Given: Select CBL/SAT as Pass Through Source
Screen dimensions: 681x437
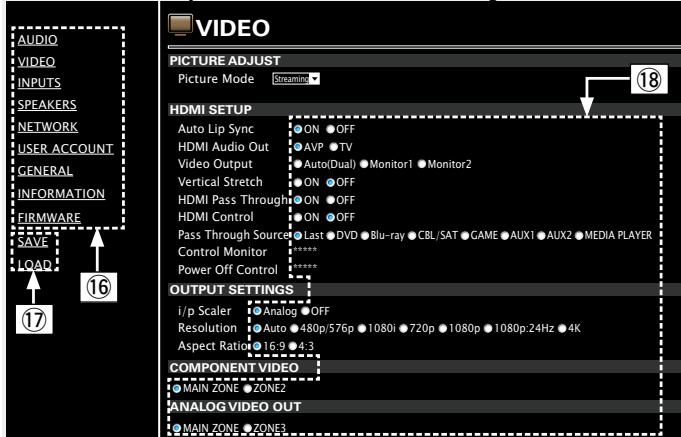Looking at the screenshot, I should (412, 235).
